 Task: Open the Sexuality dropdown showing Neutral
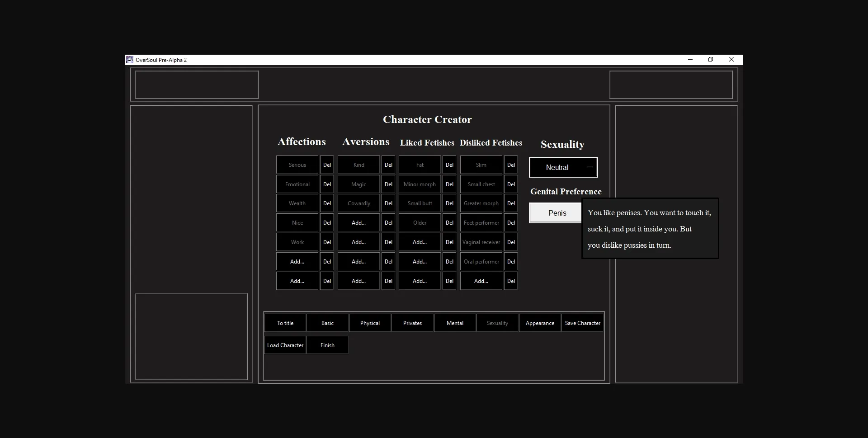563,167
